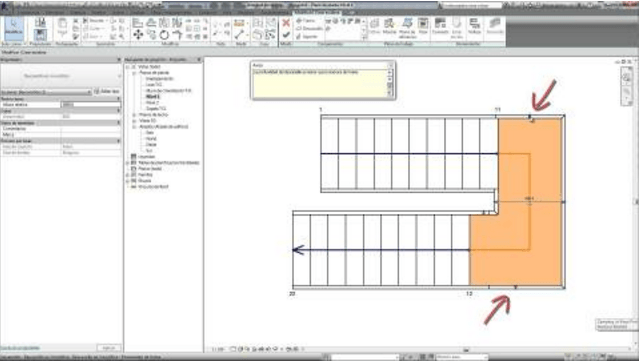Viewport: 640px width, 362px height.
Task: Collapse the Planos de planta tree node
Action: (x=134, y=73)
